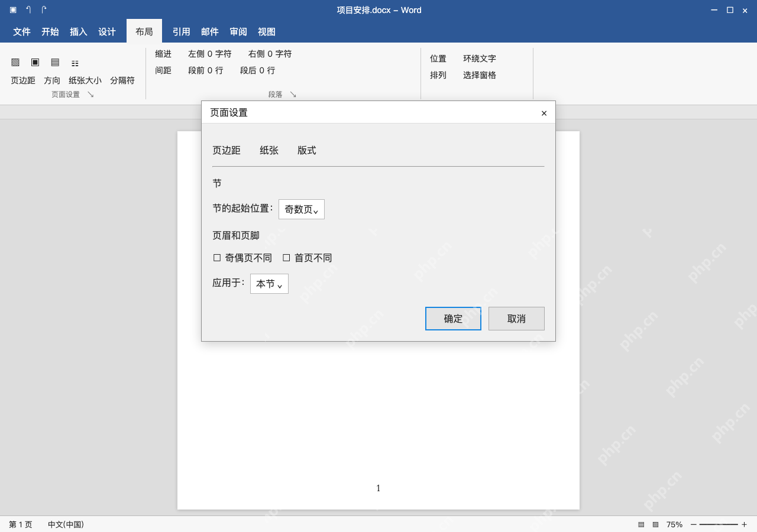Launch the 页面设置 group dialog arrow
This screenshot has height=532, width=757.
click(x=90, y=94)
